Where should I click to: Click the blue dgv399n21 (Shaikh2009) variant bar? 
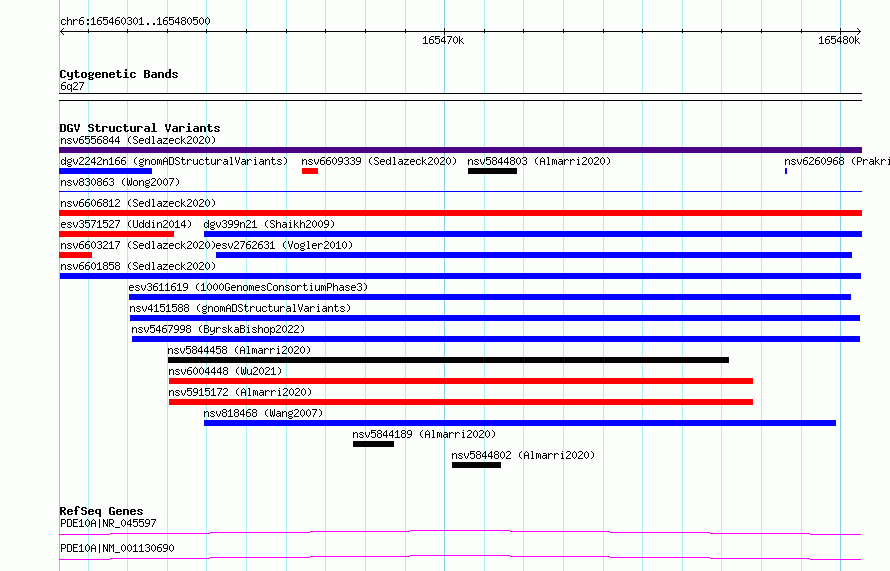point(532,234)
